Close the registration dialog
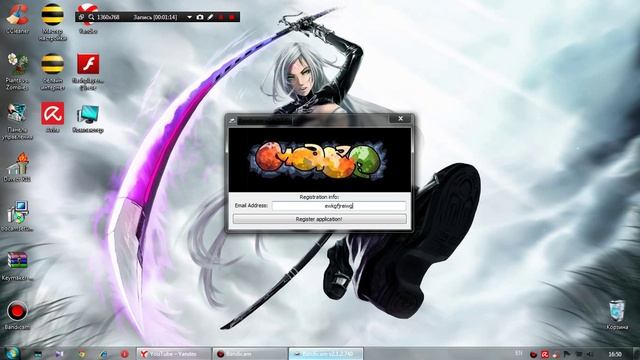The width and height of the screenshot is (640, 360). [400, 118]
